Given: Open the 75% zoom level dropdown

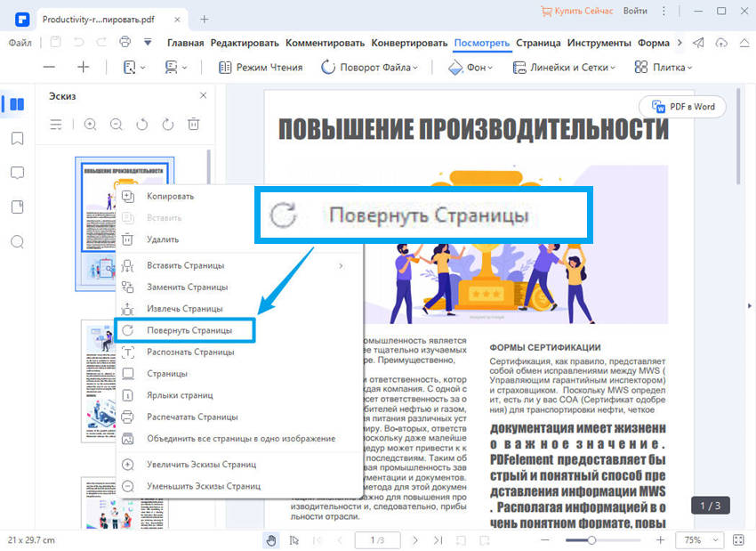Looking at the screenshot, I should click(700, 540).
